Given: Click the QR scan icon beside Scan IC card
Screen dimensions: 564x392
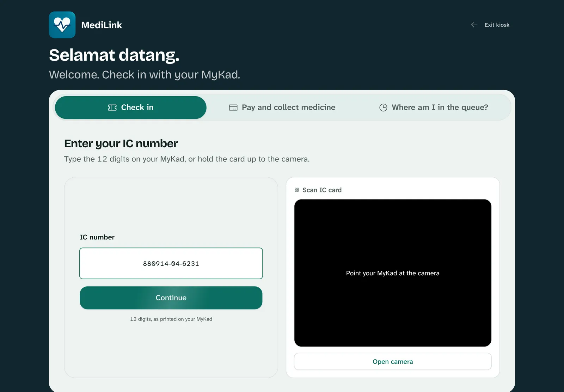Looking at the screenshot, I should tap(297, 190).
